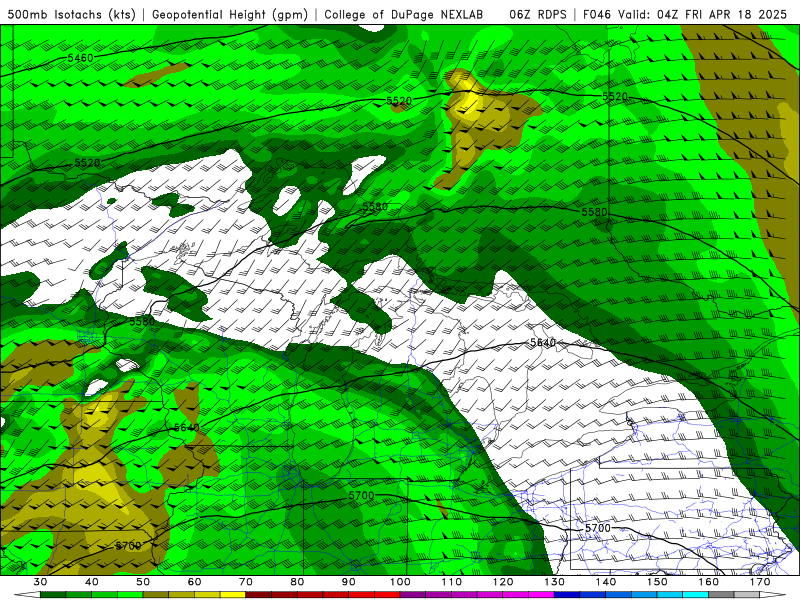Image resolution: width=800 pixels, height=600 pixels.
Task: Click the 160 value on the color scale
Action: point(709,582)
